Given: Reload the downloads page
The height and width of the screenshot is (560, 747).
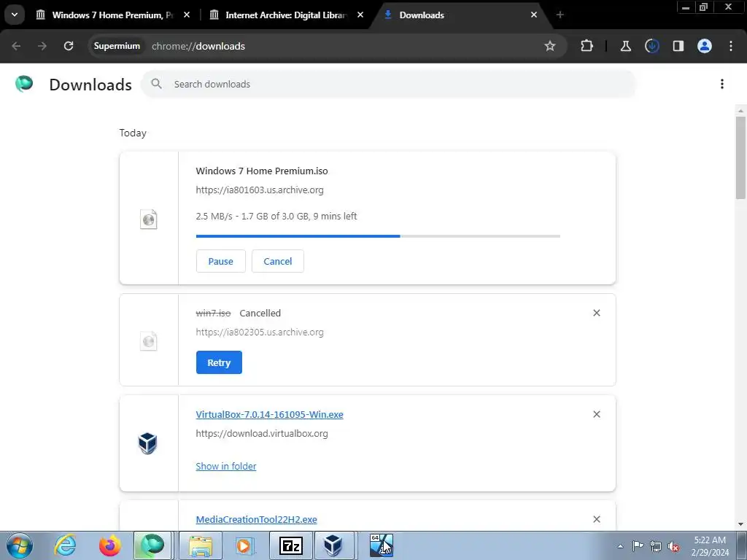Looking at the screenshot, I should click(69, 46).
